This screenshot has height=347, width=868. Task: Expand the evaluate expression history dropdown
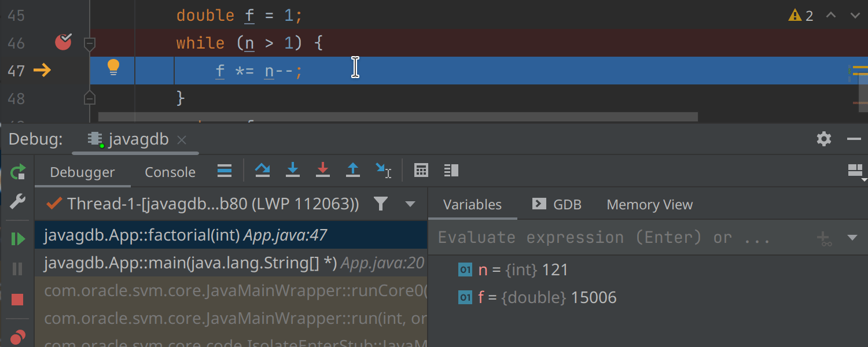[852, 238]
